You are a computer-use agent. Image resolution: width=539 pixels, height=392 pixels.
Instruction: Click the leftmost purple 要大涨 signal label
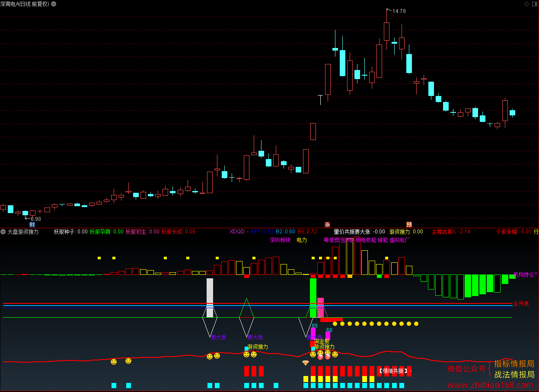218,337
